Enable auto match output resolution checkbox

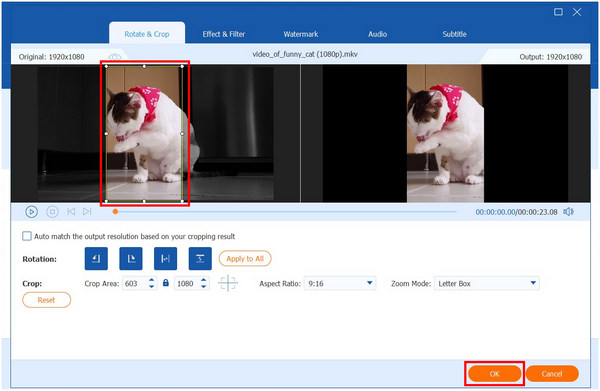click(27, 236)
